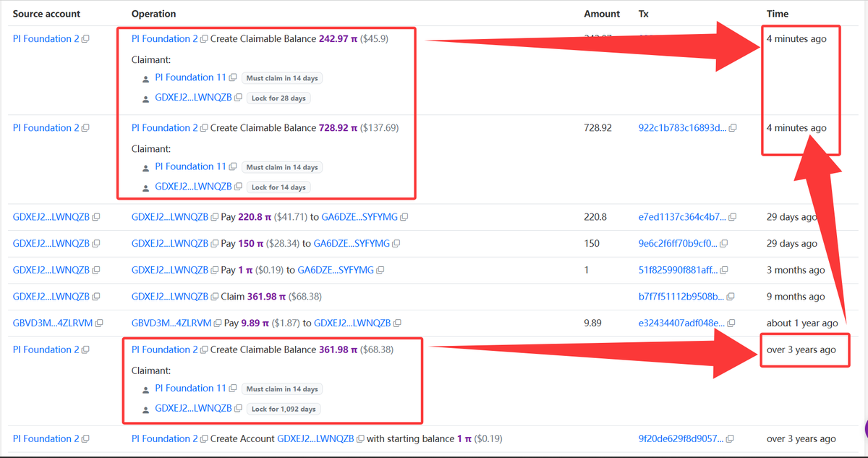Open GDXEJ2...LWNQZB link in Create Account operation
Viewport: 868px width, 458px height.
pyautogui.click(x=315, y=438)
